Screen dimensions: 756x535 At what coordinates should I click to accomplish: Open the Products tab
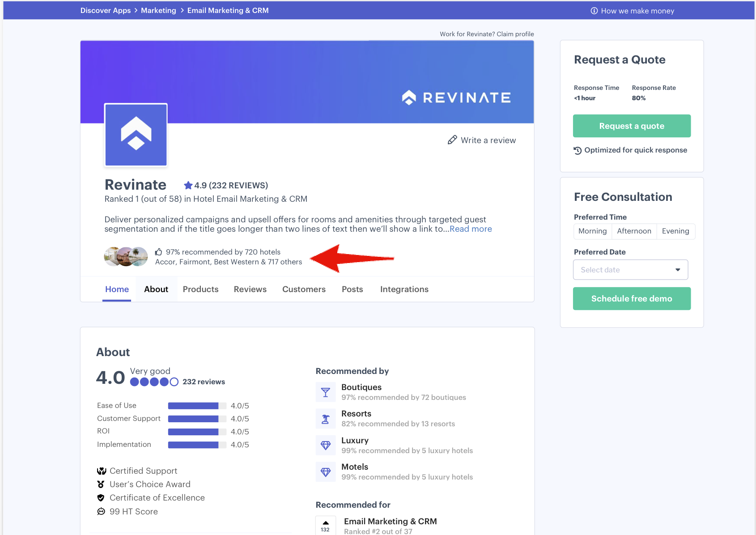point(201,289)
